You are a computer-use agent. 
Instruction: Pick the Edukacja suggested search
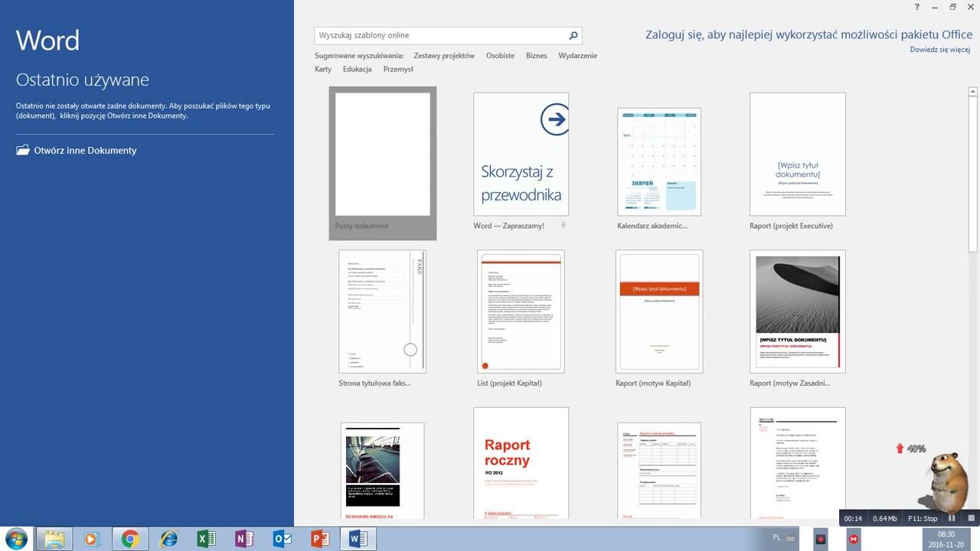pyautogui.click(x=358, y=69)
